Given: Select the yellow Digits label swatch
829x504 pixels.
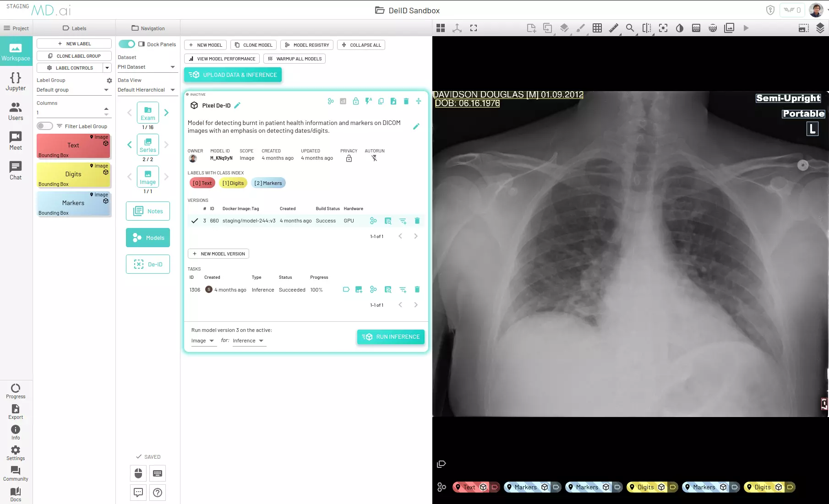Looking at the screenshot, I should click(73, 174).
